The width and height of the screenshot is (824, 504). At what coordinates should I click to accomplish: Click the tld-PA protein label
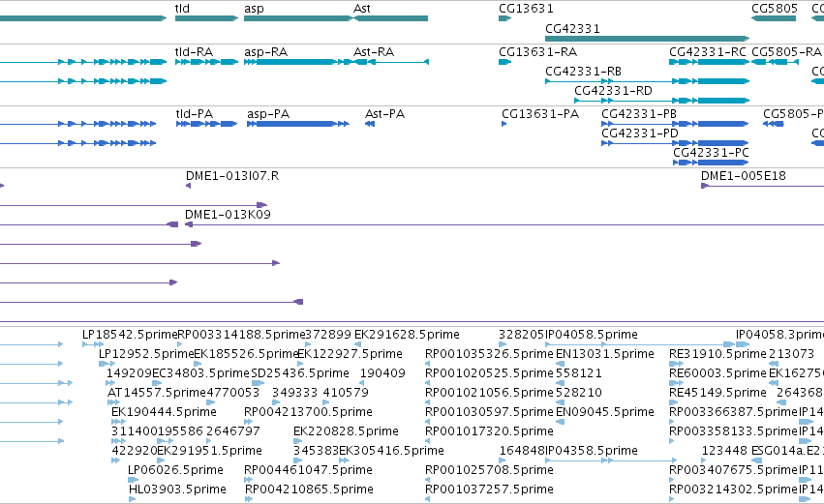click(x=195, y=114)
